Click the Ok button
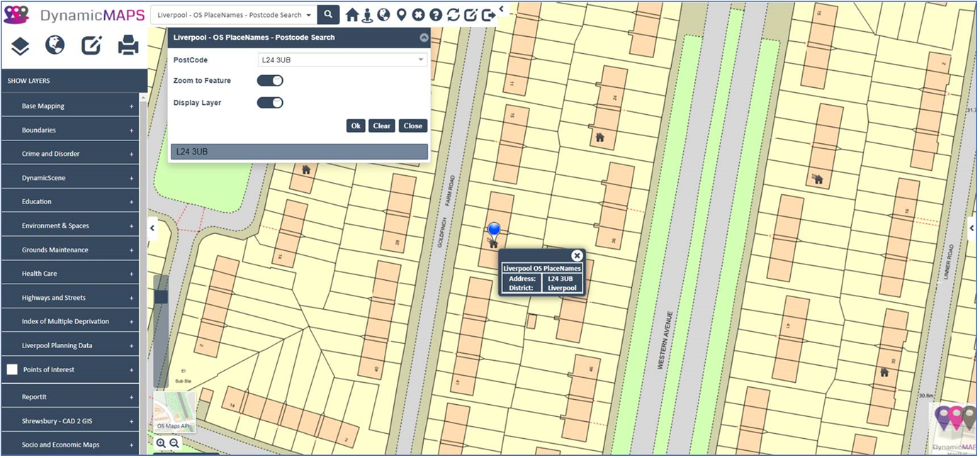980x458 pixels. point(356,125)
